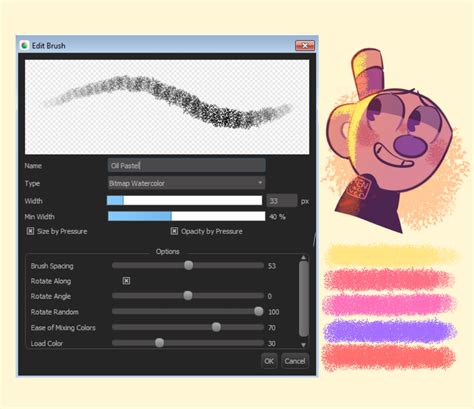Open the Type dropdown showing Bitmap Watercolor

point(186,183)
